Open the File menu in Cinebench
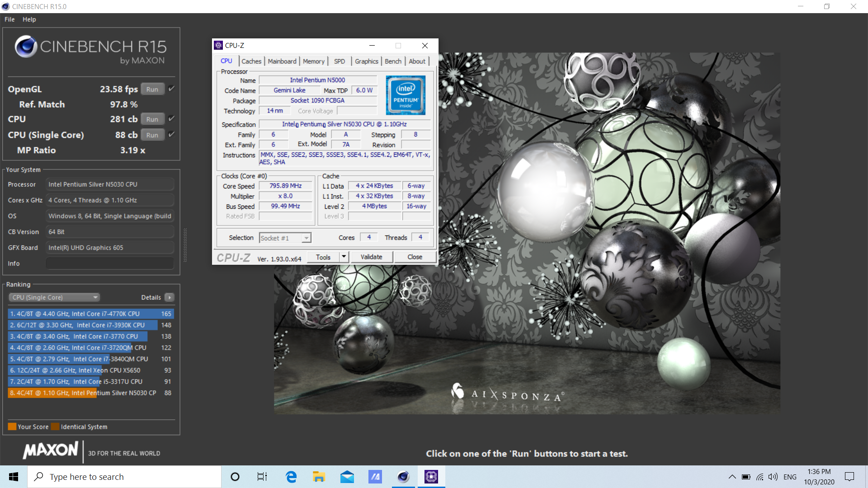Viewport: 868px width, 488px height. 9,19
